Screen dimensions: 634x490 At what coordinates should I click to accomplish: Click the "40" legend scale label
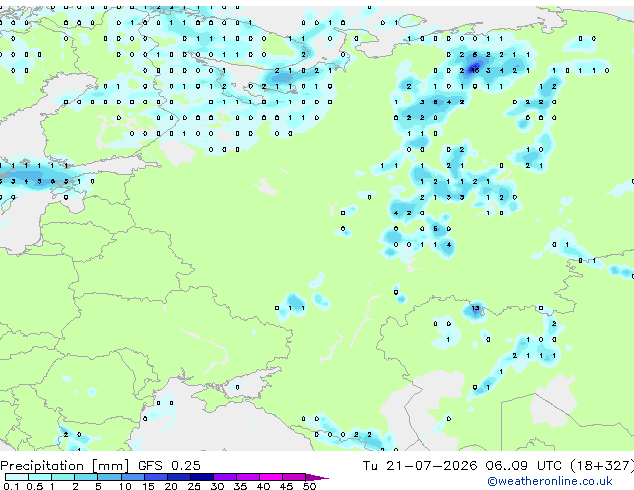[263, 486]
